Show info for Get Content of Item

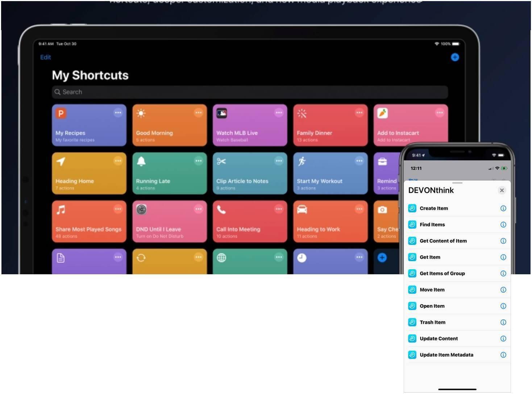[503, 241]
